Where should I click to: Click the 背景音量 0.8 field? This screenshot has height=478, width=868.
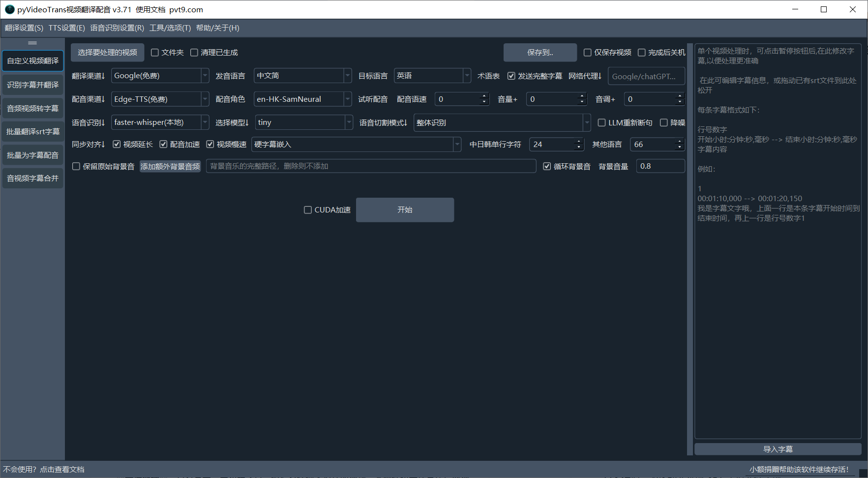[660, 166]
